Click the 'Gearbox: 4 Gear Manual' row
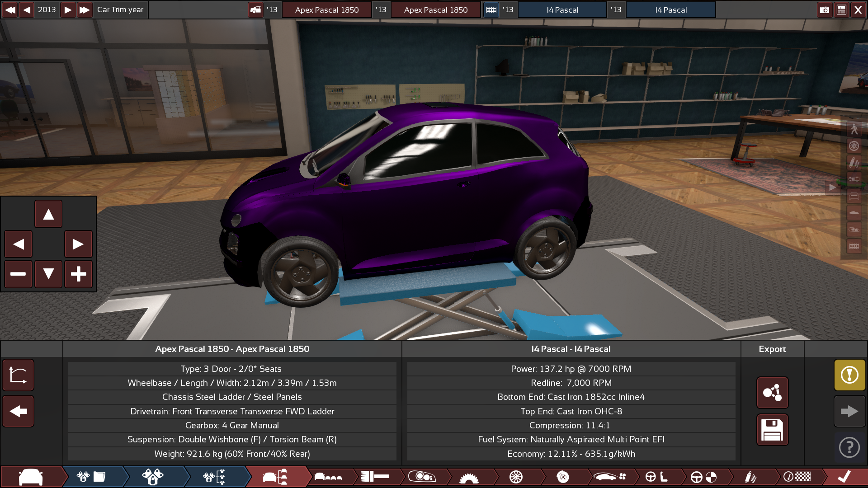Screen dimensions: 868x488 pyautogui.click(x=232, y=425)
